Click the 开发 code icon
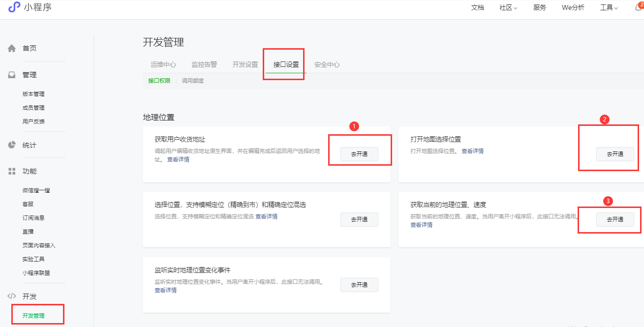 click(x=12, y=296)
